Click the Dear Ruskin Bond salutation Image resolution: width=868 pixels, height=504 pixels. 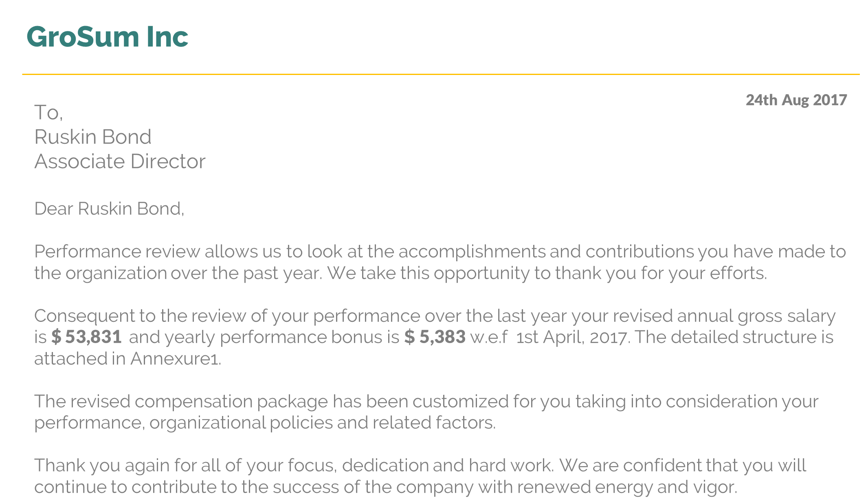click(109, 209)
